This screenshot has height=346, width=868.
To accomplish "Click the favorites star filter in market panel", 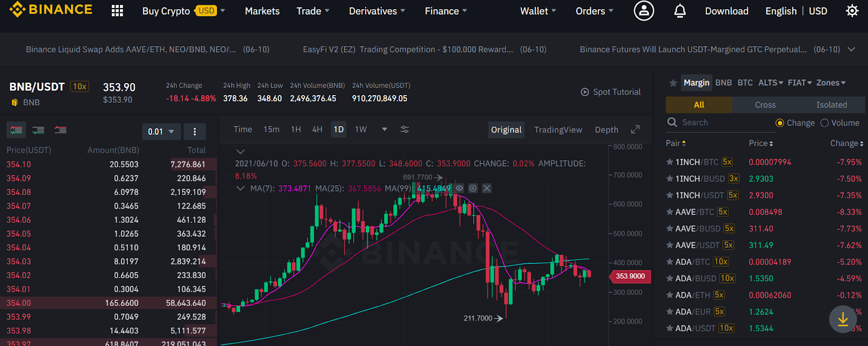I will click(673, 83).
